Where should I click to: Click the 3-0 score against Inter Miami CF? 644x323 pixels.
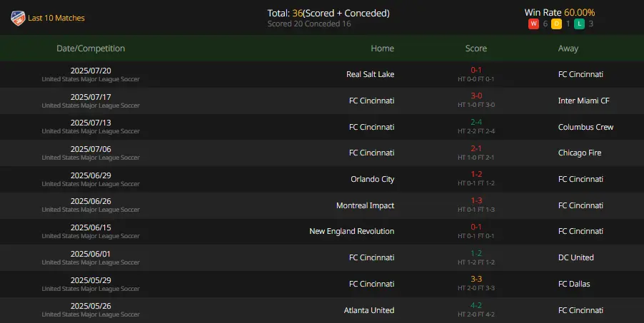476,96
